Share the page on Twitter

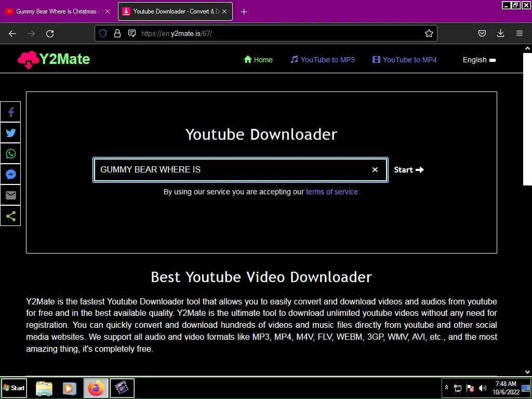[x=10, y=132]
